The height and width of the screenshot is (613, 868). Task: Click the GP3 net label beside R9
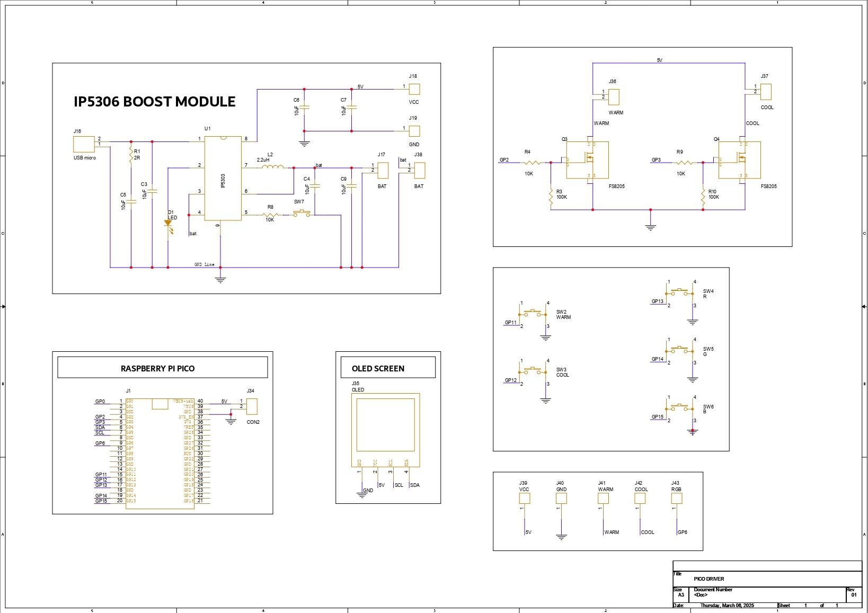click(x=656, y=160)
